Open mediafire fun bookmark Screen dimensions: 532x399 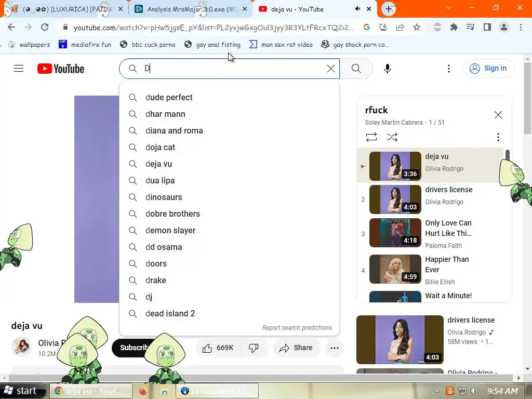[x=85, y=45]
